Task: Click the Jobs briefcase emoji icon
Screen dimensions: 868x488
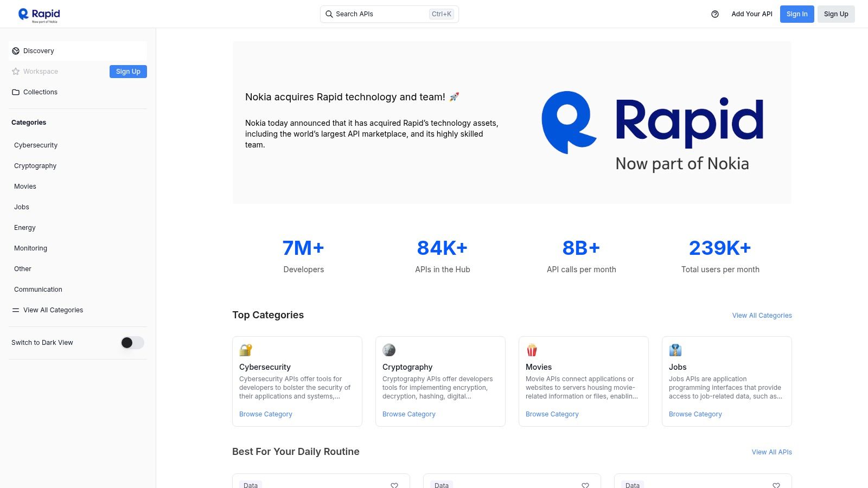Action: pos(675,350)
